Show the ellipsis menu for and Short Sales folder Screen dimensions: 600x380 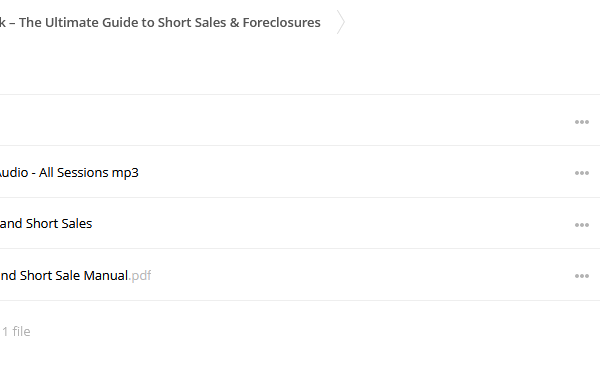point(582,225)
